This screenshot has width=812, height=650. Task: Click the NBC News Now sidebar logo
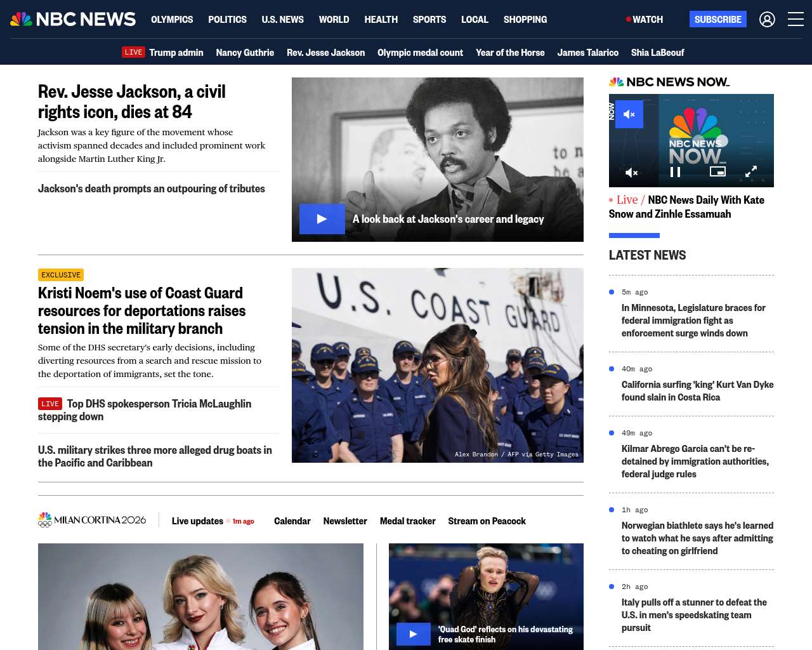[669, 82]
